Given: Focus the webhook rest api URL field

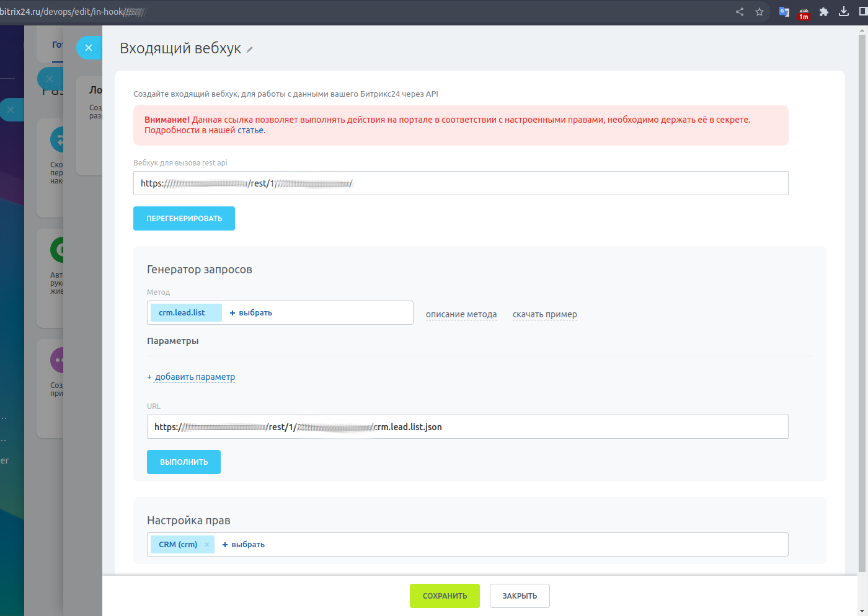Looking at the screenshot, I should (461, 183).
